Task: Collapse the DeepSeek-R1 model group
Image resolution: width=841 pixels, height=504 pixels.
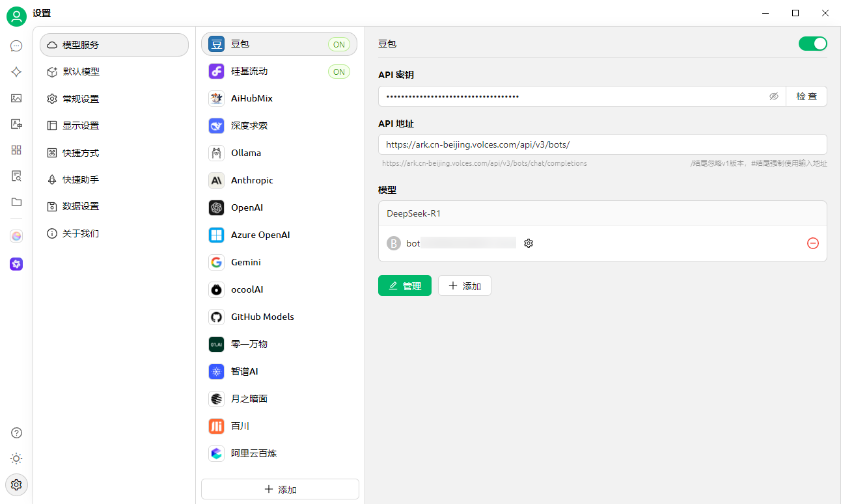Action: click(x=603, y=213)
